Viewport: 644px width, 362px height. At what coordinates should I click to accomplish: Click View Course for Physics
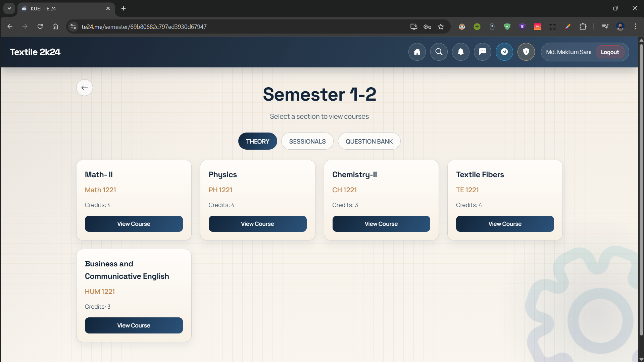pos(257,224)
